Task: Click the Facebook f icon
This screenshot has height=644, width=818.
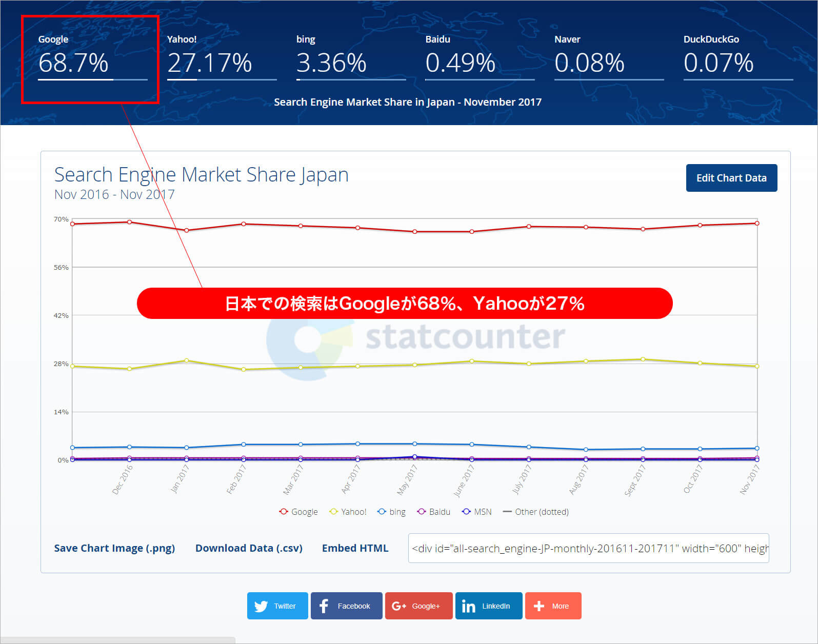Action: tap(324, 606)
